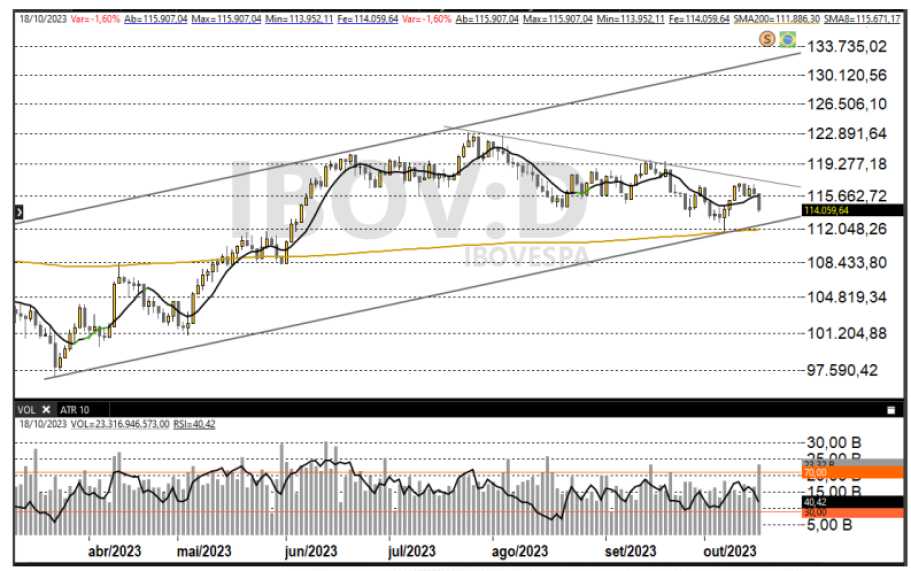Switch to the ATR 10 tab
This screenshot has height=571, width=911.
click(75, 410)
